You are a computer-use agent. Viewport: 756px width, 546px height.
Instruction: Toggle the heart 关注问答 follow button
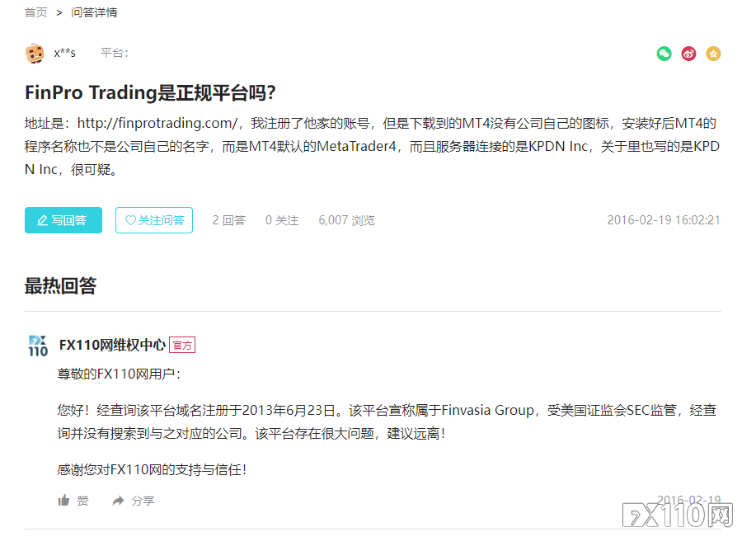154,220
